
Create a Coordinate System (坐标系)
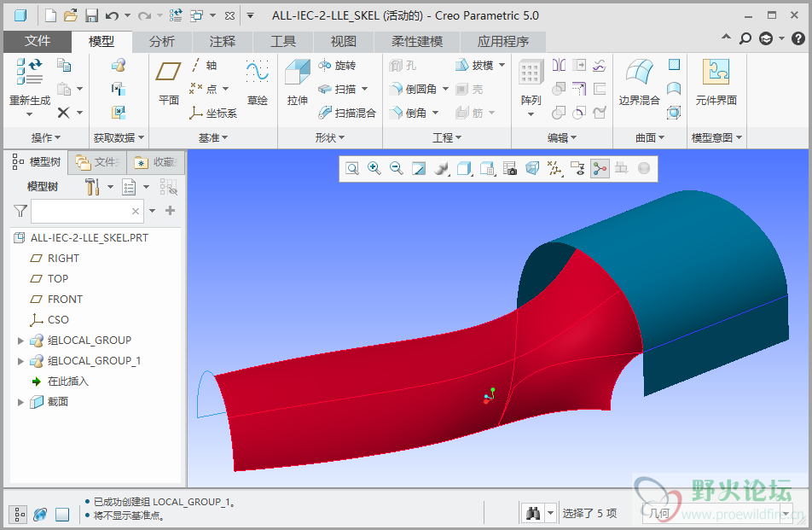213,113
